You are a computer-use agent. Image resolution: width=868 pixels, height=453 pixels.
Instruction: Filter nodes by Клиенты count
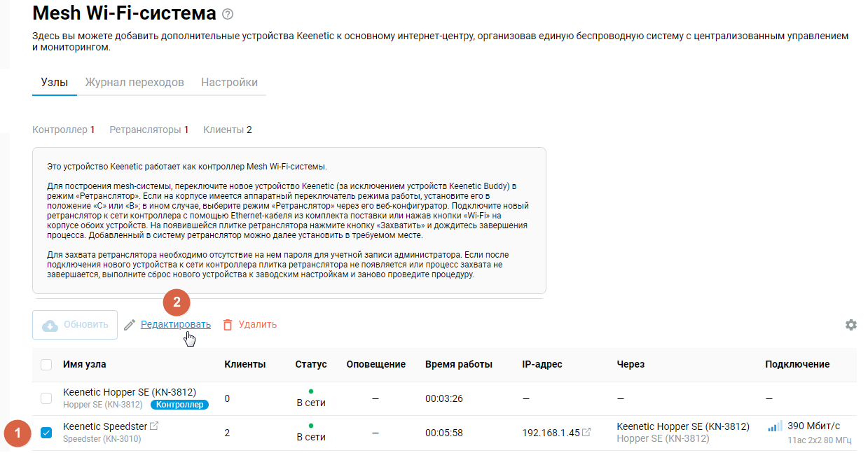click(227, 130)
